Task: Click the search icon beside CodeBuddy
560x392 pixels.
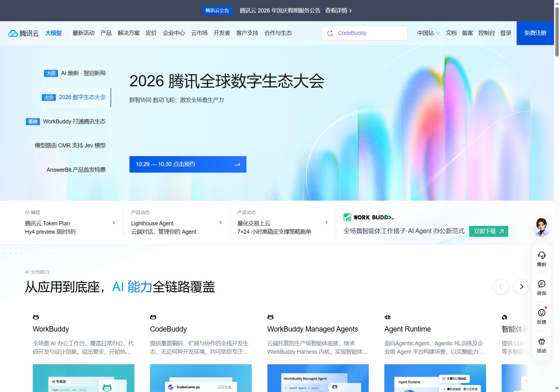Action: [330, 33]
